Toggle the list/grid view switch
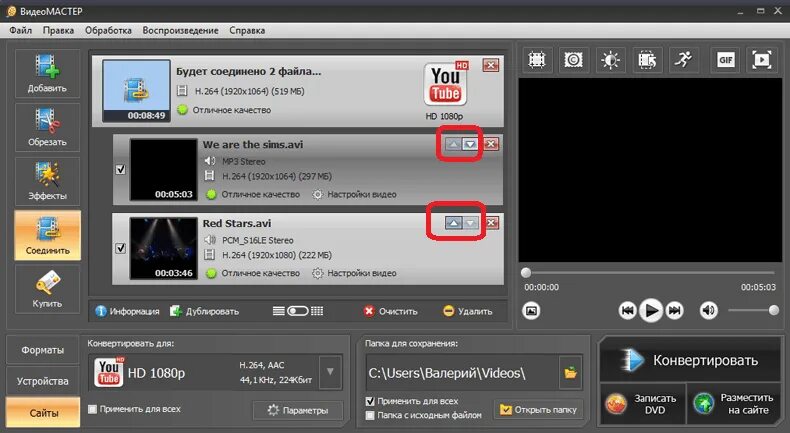Viewport: 790px width, 433px height. click(x=298, y=311)
